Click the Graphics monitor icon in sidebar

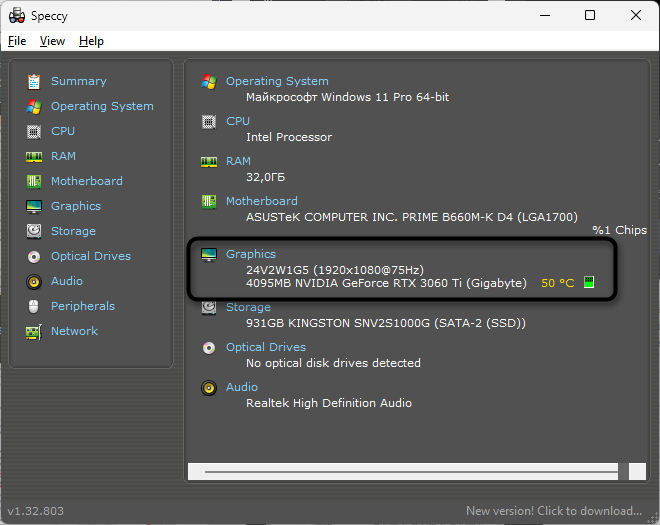click(34, 207)
